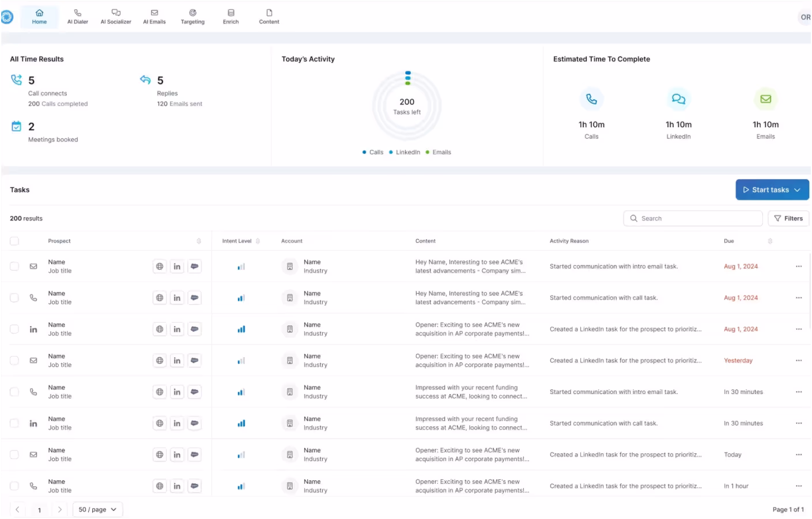Select page number 1 in pagination
The image size is (812, 519).
(39, 510)
